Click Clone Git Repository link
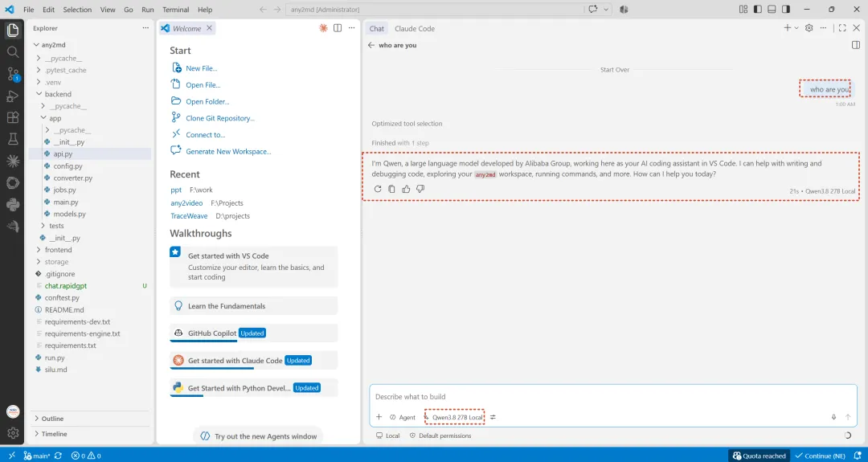Screen dimensions: 868x462 pyautogui.click(x=220, y=118)
